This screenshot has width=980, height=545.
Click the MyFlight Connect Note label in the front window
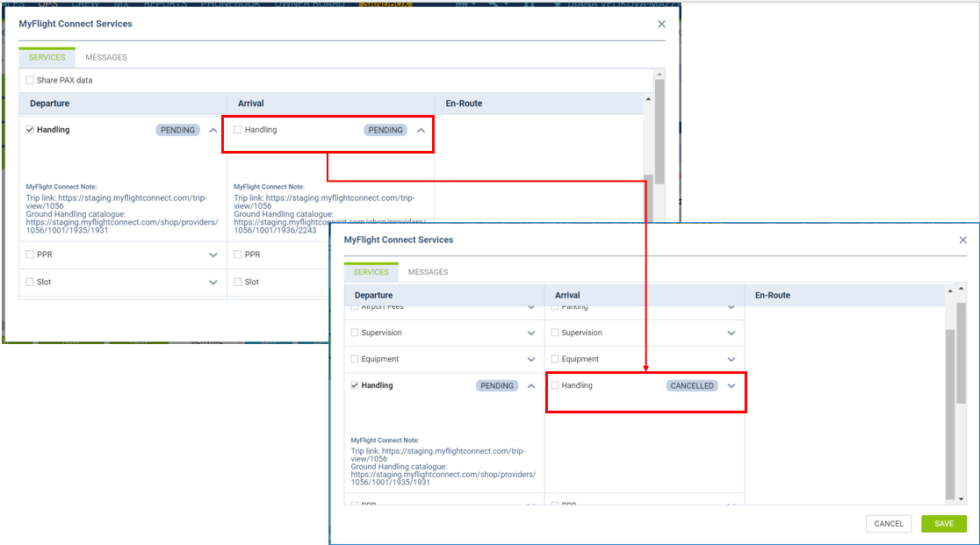point(385,440)
